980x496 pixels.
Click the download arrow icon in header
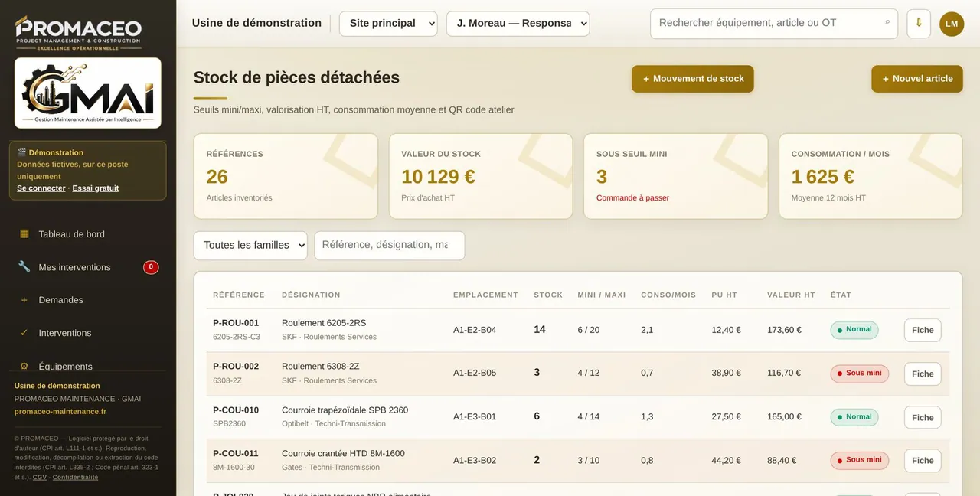click(x=919, y=24)
